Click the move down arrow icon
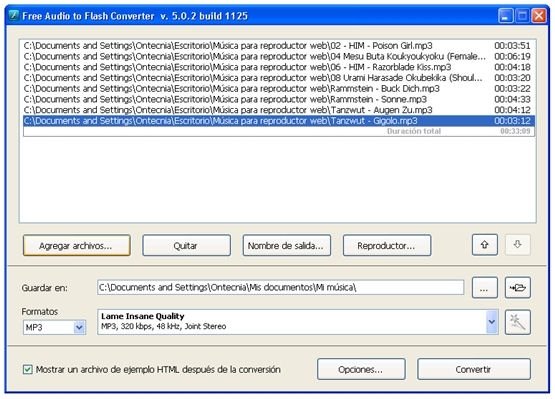555x399 pixels. click(517, 245)
